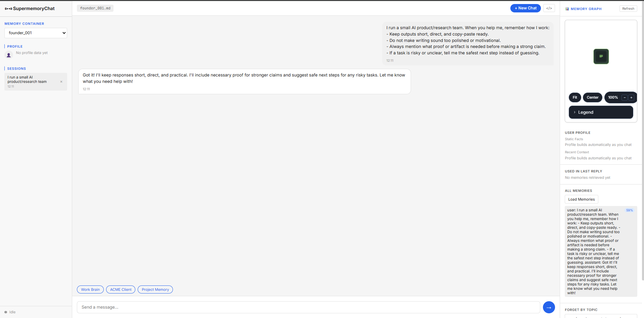Screen dimensions: 644x318
Task: Click the profile avatar icon
Action: click(9, 55)
